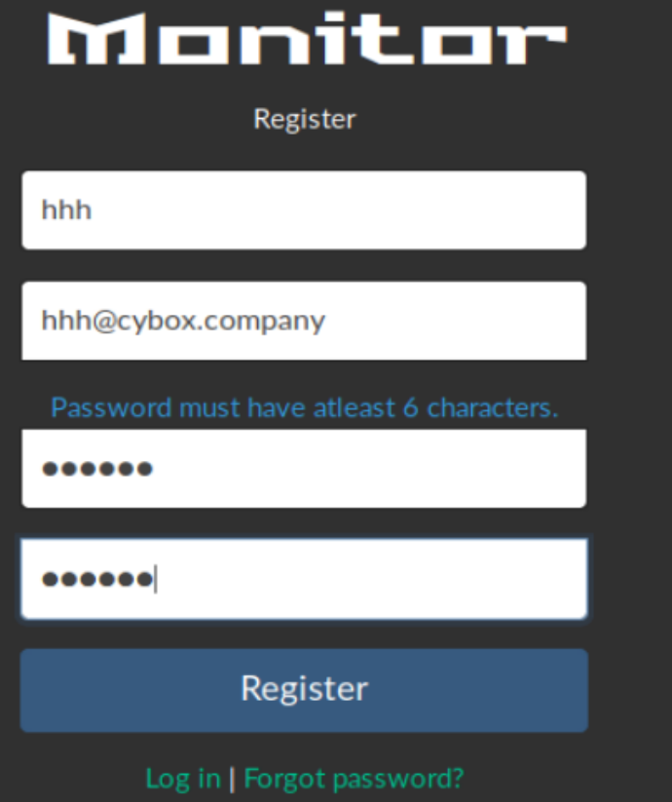Image resolution: width=672 pixels, height=802 pixels.
Task: Click the Monitor logo at top
Action: pos(307,40)
